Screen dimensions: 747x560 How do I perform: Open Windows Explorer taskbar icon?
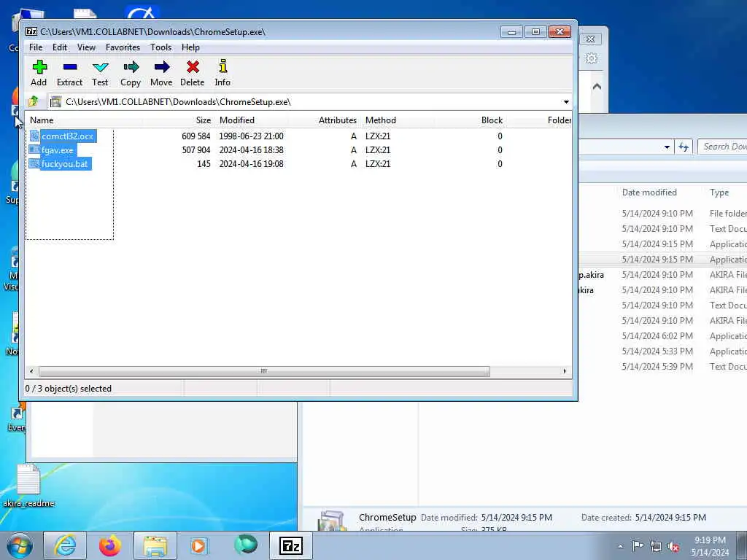pyautogui.click(x=155, y=545)
